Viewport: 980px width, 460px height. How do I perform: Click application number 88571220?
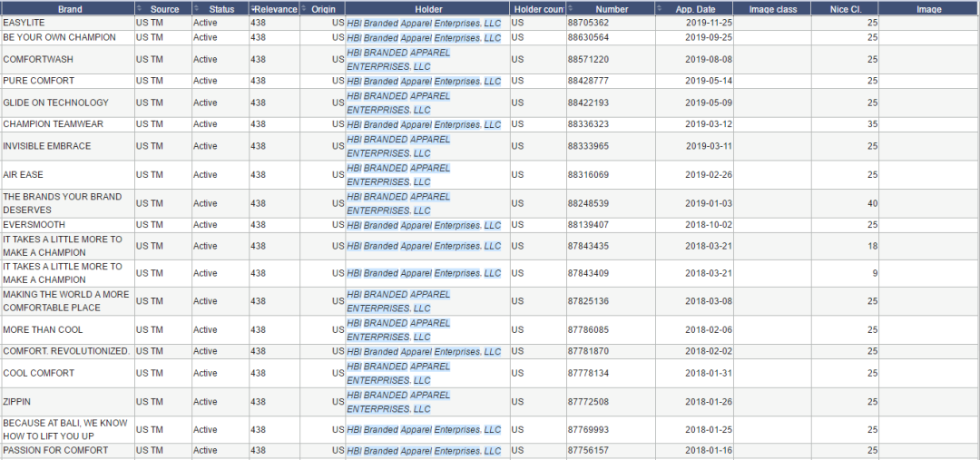(588, 59)
